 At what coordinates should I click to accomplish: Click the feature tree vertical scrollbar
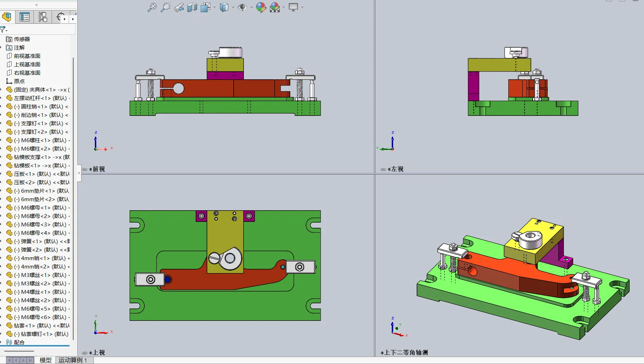[73, 198]
